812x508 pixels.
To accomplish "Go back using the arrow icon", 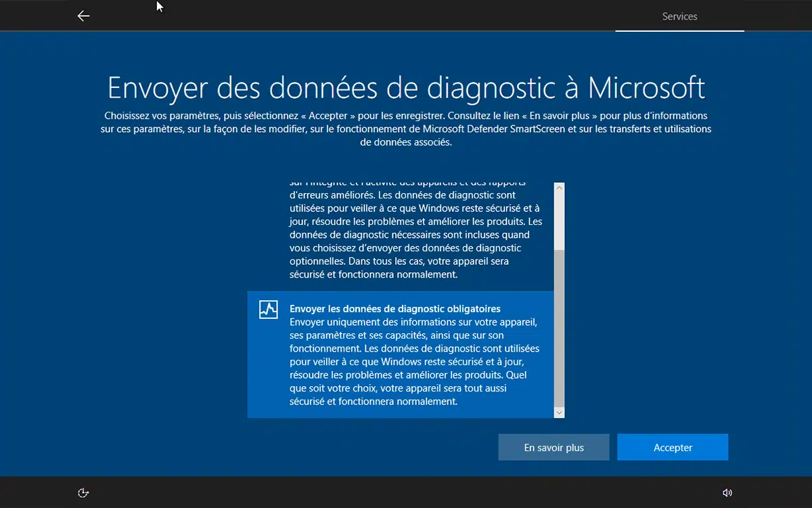I will coord(83,16).
